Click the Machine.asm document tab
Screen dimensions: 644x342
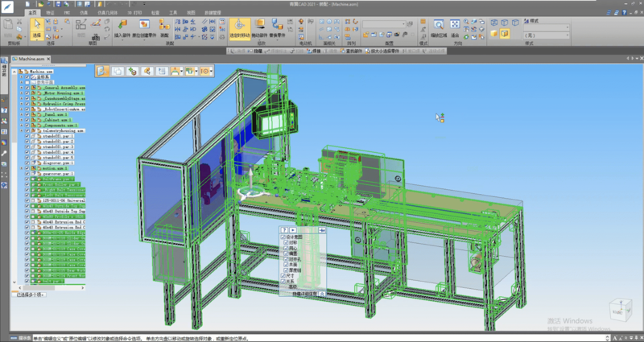tap(31, 59)
